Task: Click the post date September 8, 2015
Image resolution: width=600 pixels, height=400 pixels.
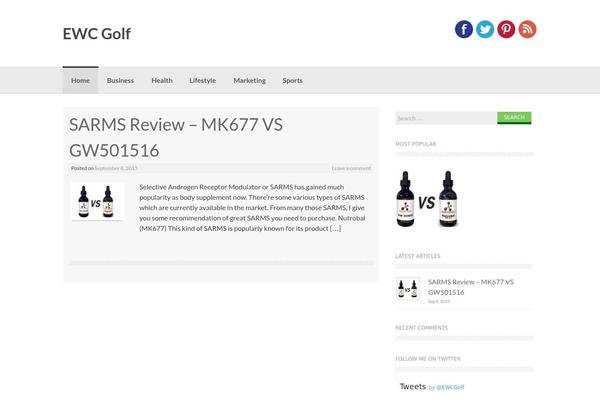Action: coord(116,168)
